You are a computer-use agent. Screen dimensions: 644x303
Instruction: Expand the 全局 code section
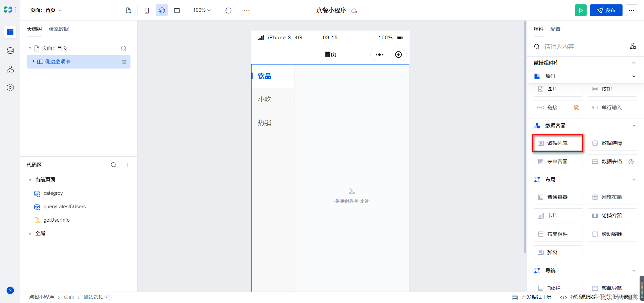(30, 233)
